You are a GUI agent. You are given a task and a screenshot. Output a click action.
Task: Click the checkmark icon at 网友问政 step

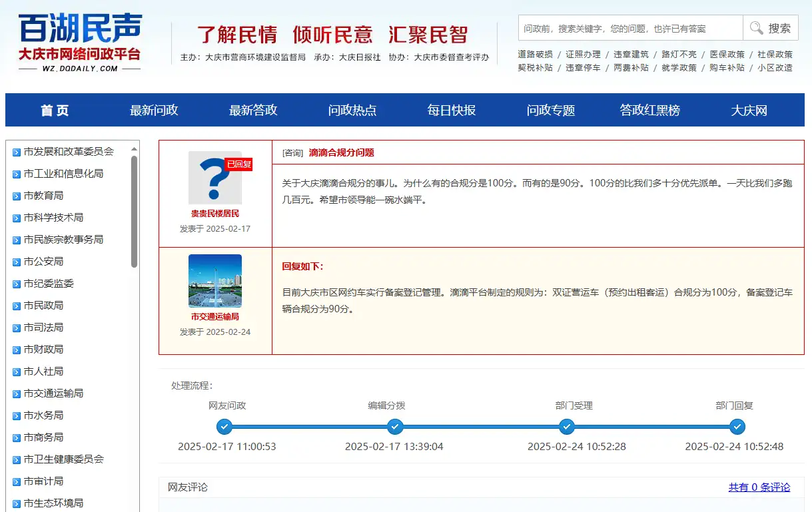coord(224,427)
